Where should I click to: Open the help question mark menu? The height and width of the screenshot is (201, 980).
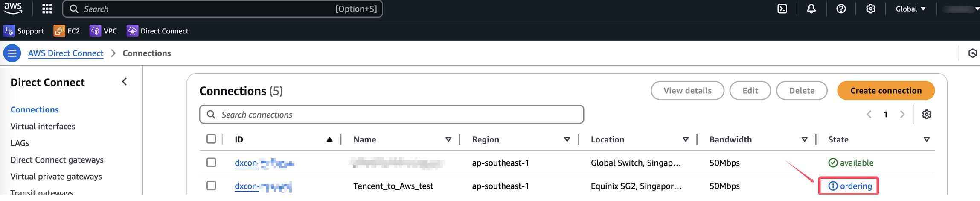tap(841, 9)
